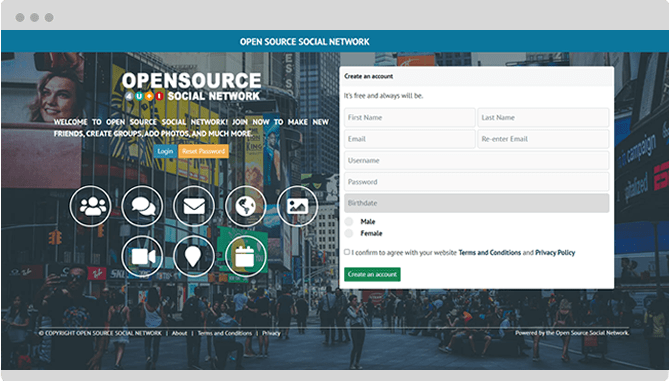
Task: Click the Username field
Action: point(477,160)
